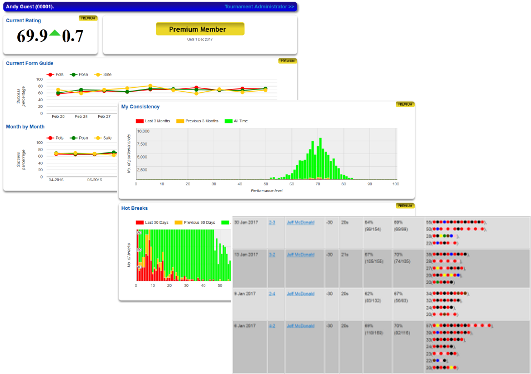Click the Premium badge on My Consistency card
531x374 pixels.
[x=405, y=104]
